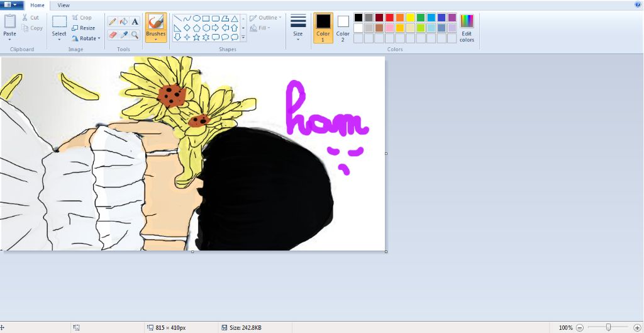Click the zoom slider handle

pyautogui.click(x=608, y=327)
